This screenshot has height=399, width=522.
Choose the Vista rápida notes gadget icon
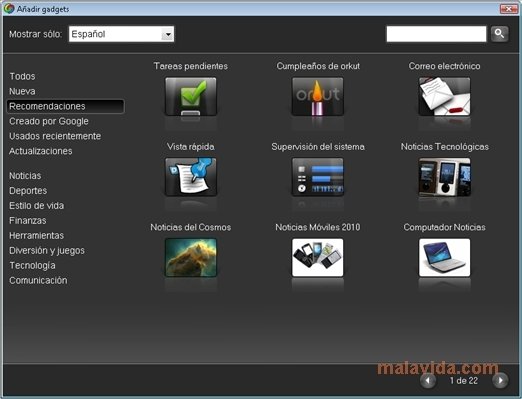click(x=191, y=177)
